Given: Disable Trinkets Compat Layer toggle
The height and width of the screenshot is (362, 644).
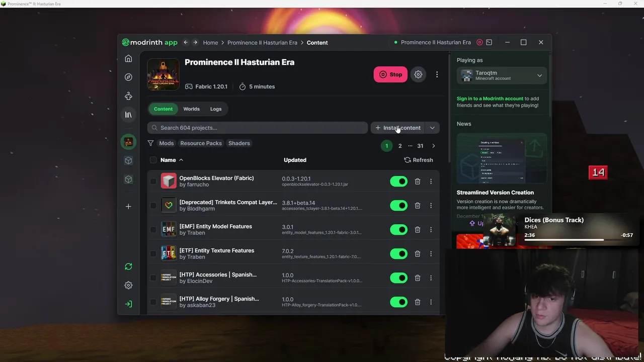Looking at the screenshot, I should 399,205.
